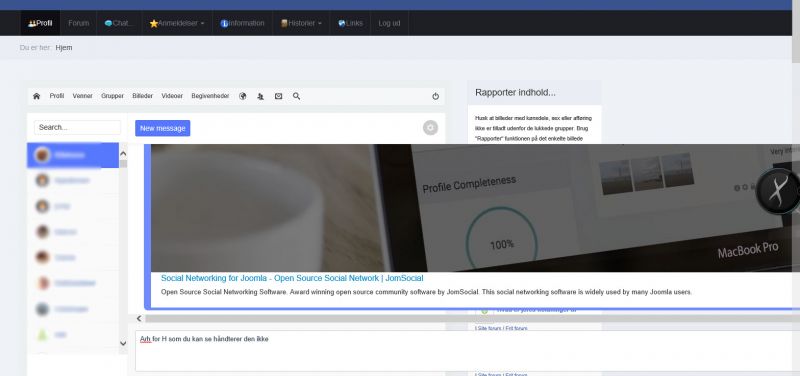Image resolution: width=800 pixels, height=376 pixels.
Task: Click the horizontal scrollbar left arrow
Action: 139,318
